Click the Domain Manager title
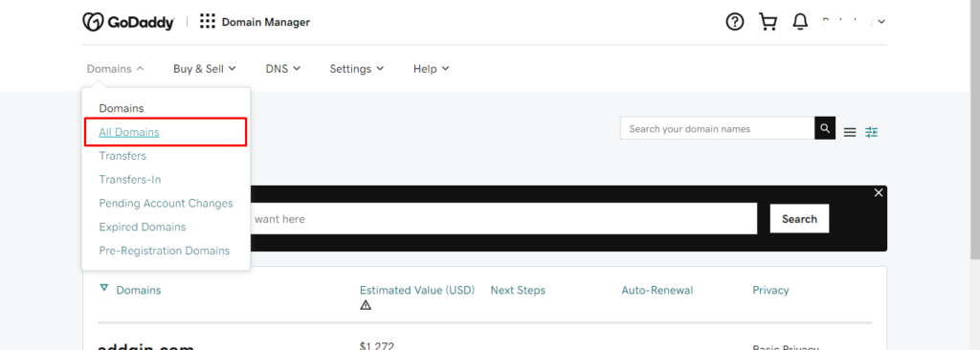This screenshot has width=980, height=350. [x=266, y=22]
